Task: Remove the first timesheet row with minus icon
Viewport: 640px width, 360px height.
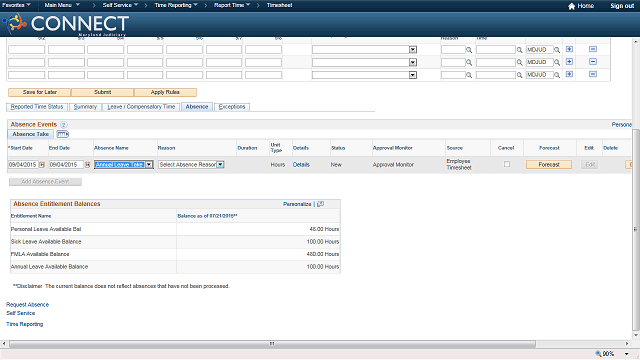Action: click(593, 49)
